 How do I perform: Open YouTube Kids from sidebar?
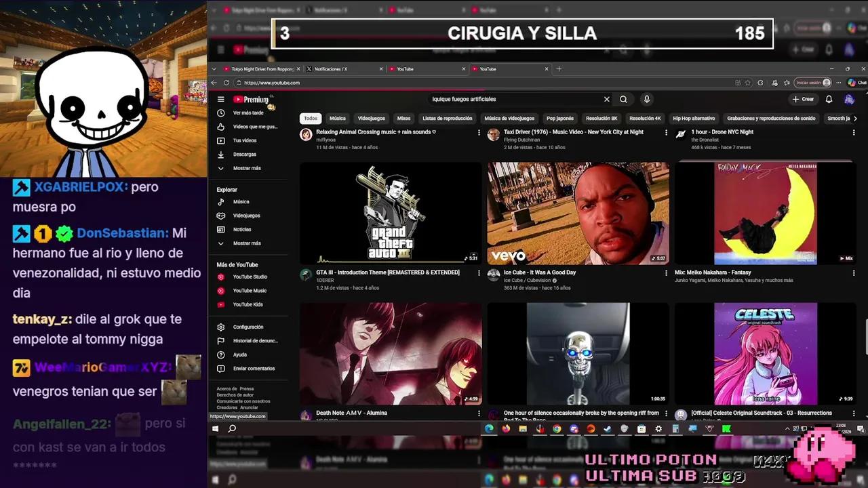click(x=248, y=304)
